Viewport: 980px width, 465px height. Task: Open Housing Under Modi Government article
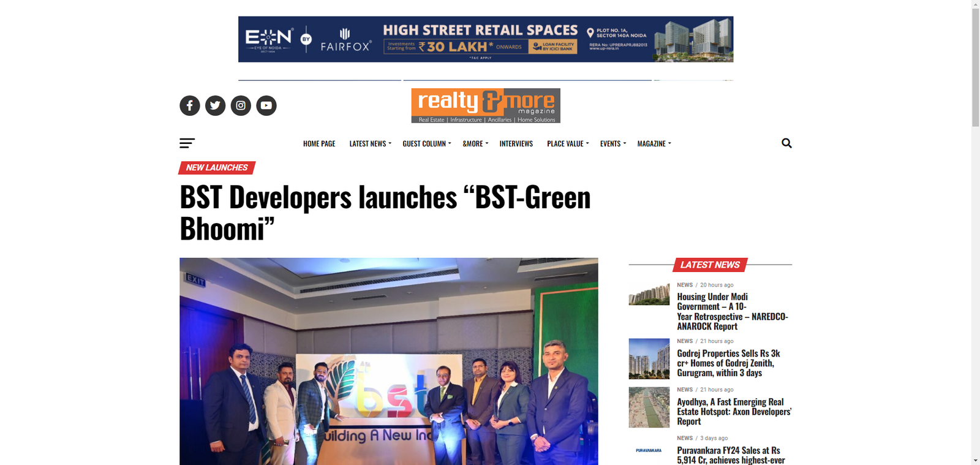point(733,311)
